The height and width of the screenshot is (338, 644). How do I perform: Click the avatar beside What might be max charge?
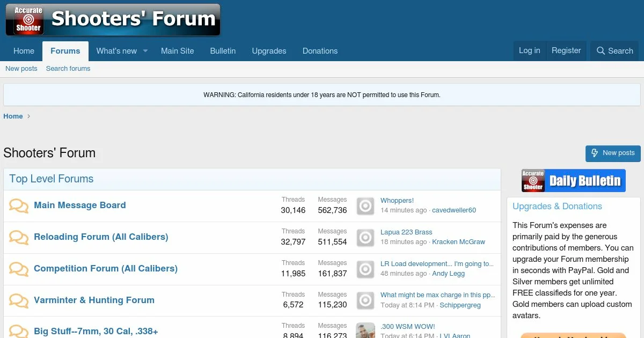click(365, 301)
